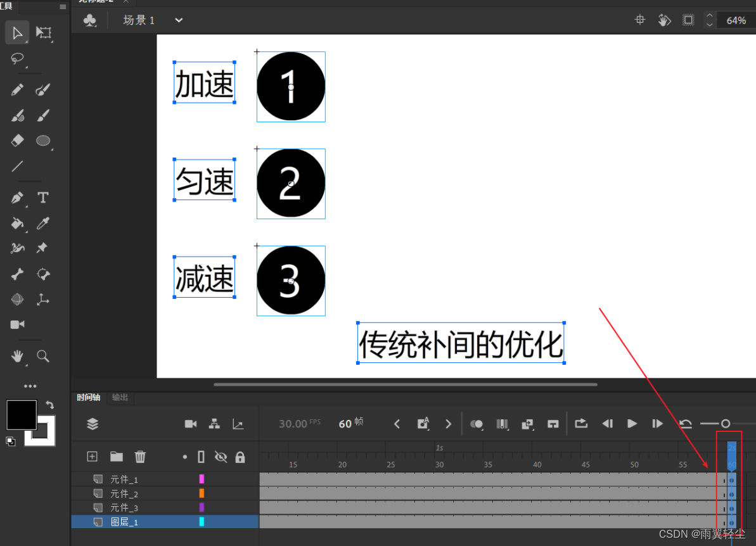Select the 3D Rotation tool
Viewport: 756px width, 546px height.
17,299
